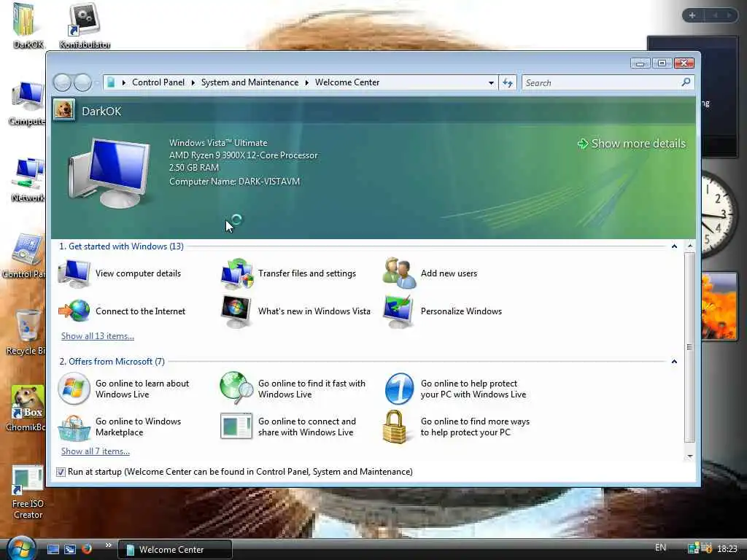This screenshot has height=560, width=747.
Task: Click network tray icon in taskbar
Action: [x=694, y=548]
